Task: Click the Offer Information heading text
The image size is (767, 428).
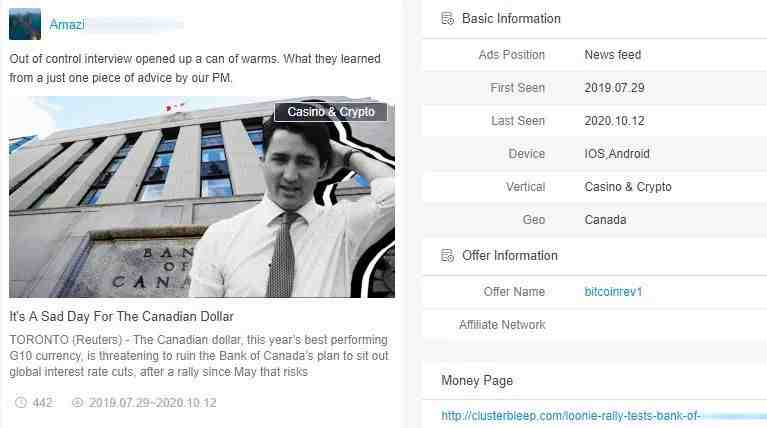Action: click(x=510, y=255)
